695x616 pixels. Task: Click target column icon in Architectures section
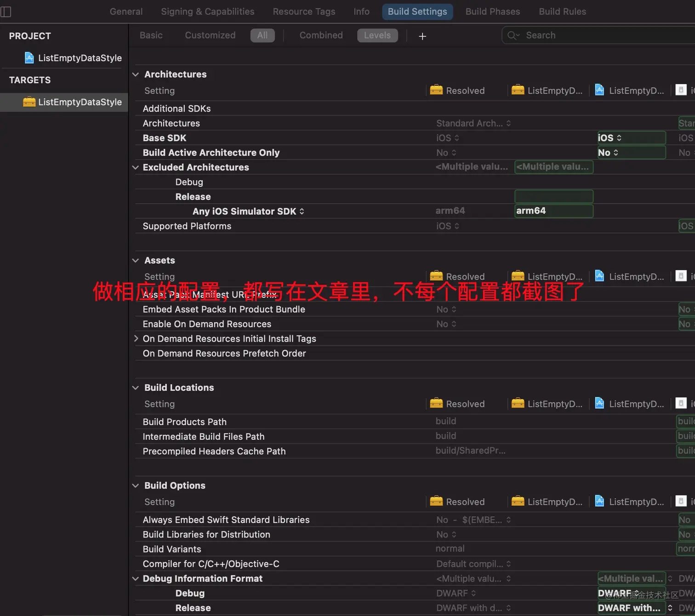[x=518, y=90]
